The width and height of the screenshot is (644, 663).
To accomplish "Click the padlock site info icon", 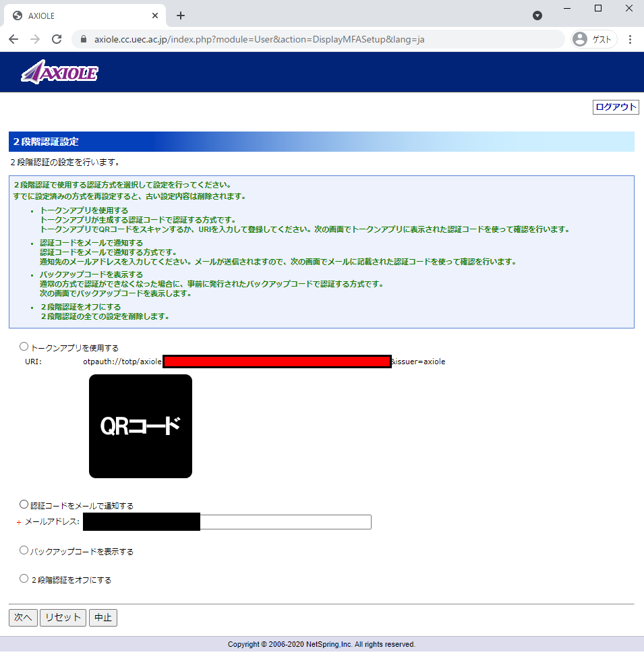I will 84,39.
